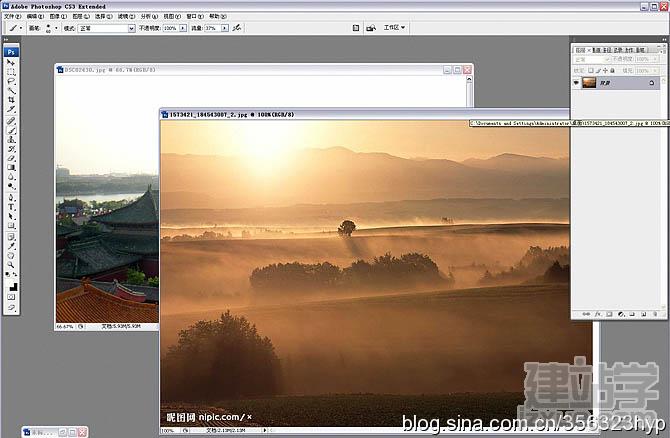Viewport: 670px width, 438px height.
Task: Select the Clone Stamp tool
Action: 11,140
